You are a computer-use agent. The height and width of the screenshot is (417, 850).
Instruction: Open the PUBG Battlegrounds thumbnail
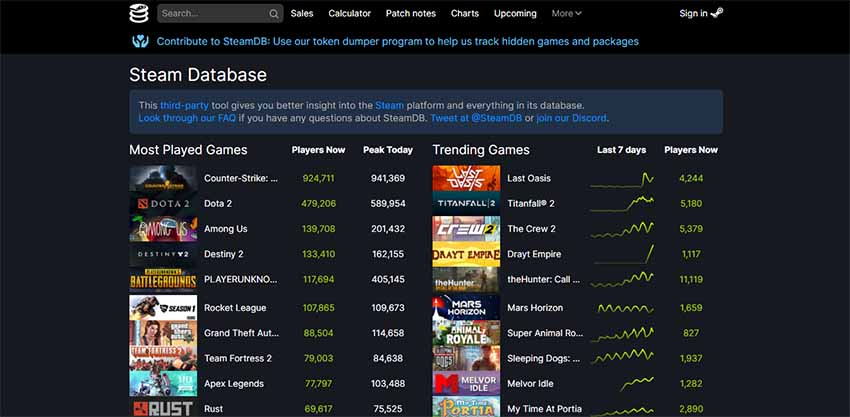(163, 279)
